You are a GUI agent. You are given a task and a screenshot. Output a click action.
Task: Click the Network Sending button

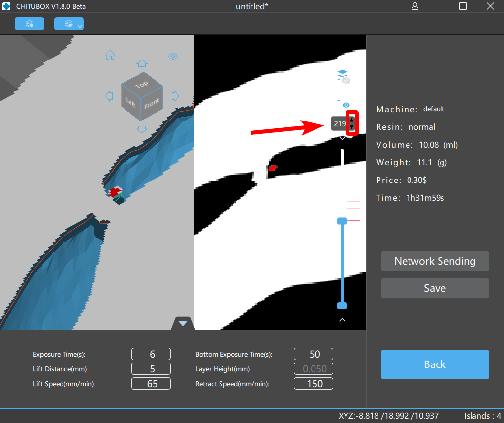[x=435, y=261]
